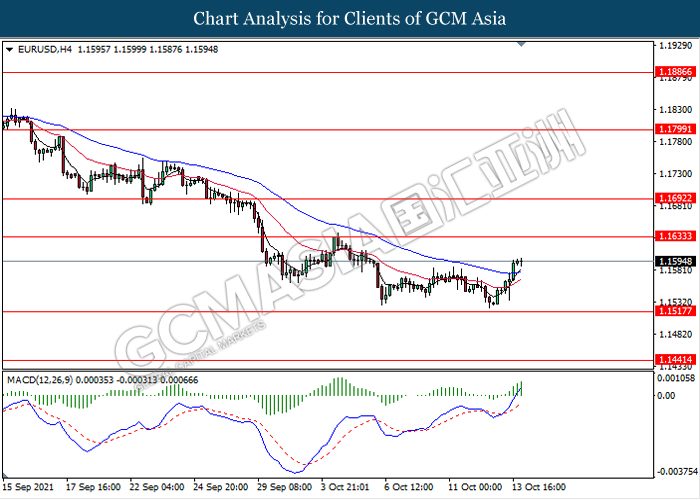Image resolution: width=700 pixels, height=500 pixels.
Task: Click the 6 Oct 12:00 time label
Action: [409, 487]
